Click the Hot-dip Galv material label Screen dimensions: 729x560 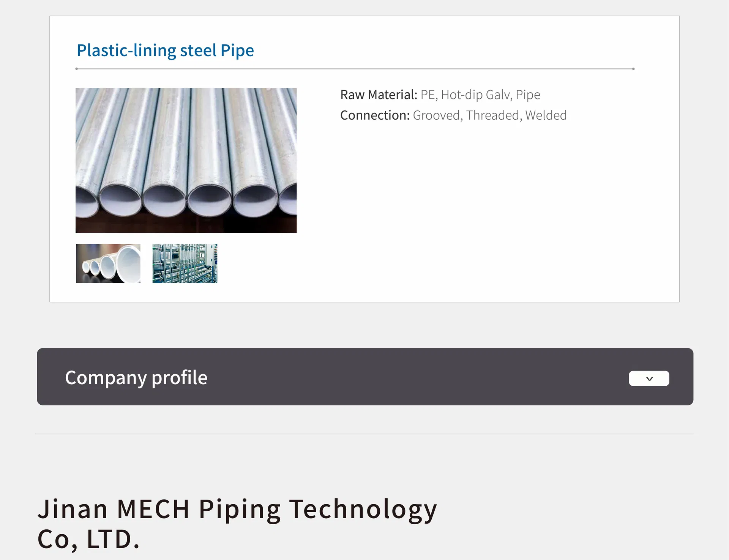475,95
